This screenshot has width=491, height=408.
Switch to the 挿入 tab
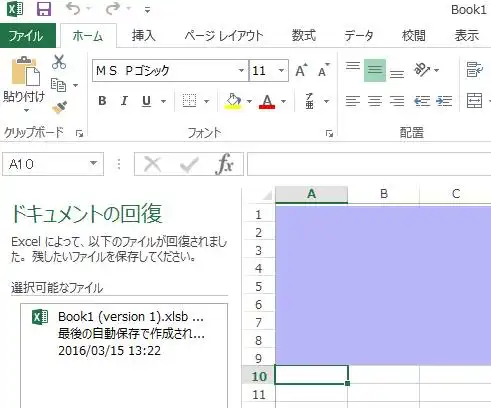click(144, 35)
